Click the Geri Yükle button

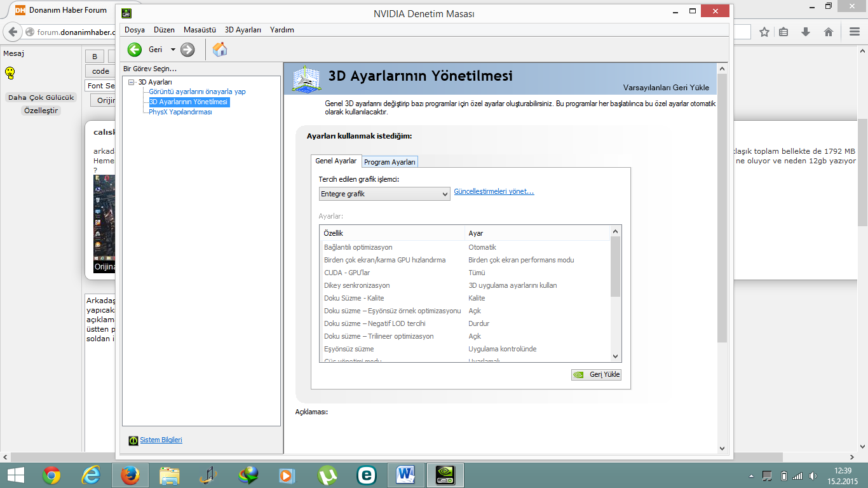click(x=596, y=374)
